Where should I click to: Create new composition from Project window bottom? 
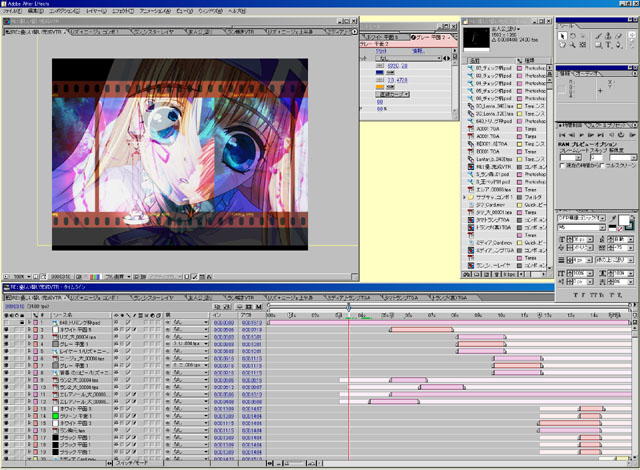click(x=487, y=275)
